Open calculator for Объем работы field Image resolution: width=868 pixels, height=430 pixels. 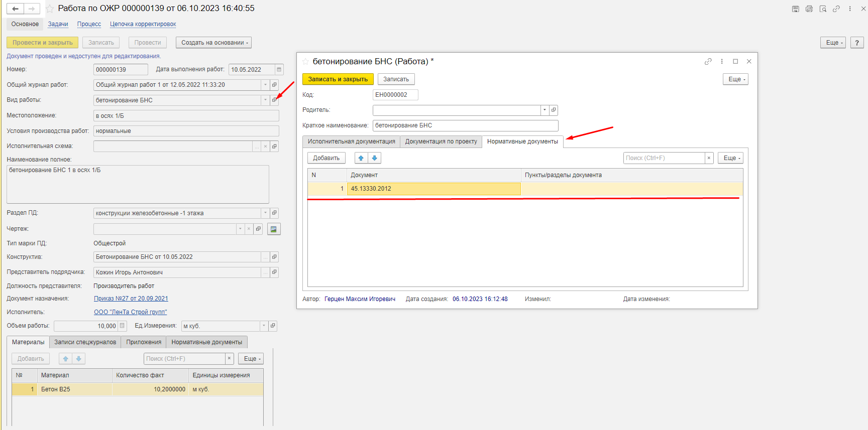pyautogui.click(x=122, y=326)
